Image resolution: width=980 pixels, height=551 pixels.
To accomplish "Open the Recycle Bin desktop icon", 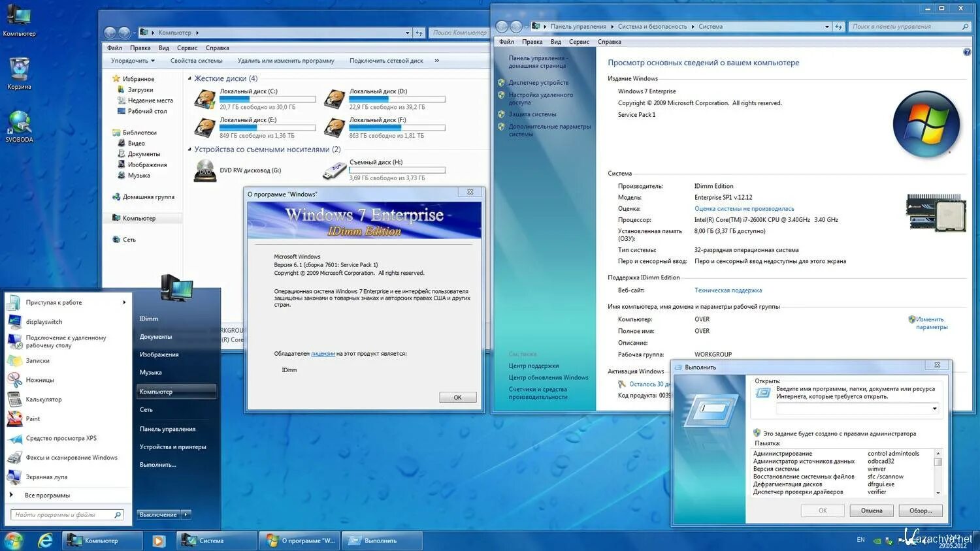I will (19, 73).
